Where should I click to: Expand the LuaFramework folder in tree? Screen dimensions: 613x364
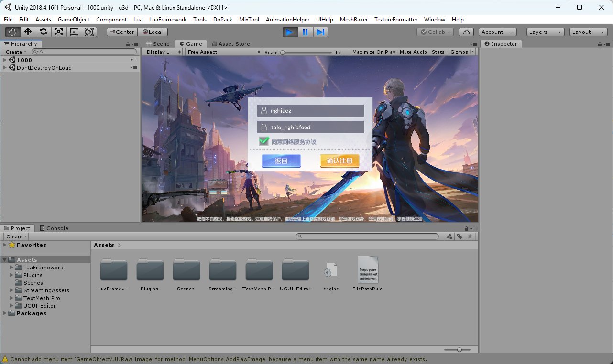(12, 268)
